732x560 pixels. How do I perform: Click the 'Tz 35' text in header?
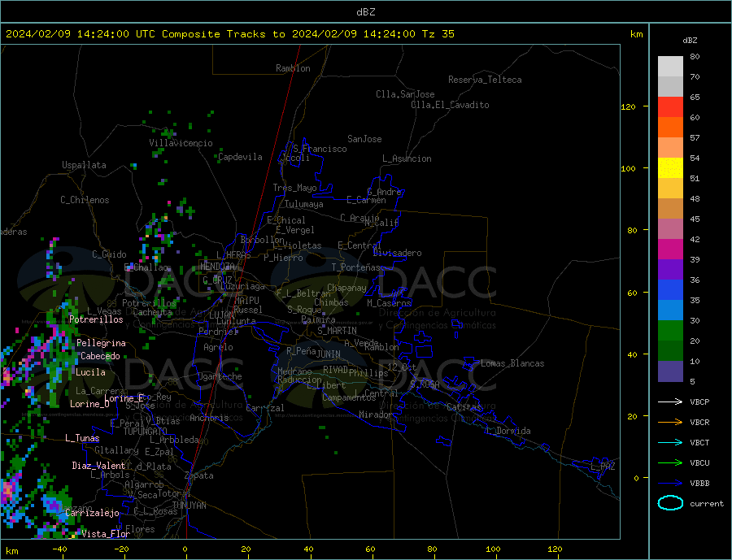tap(438, 34)
